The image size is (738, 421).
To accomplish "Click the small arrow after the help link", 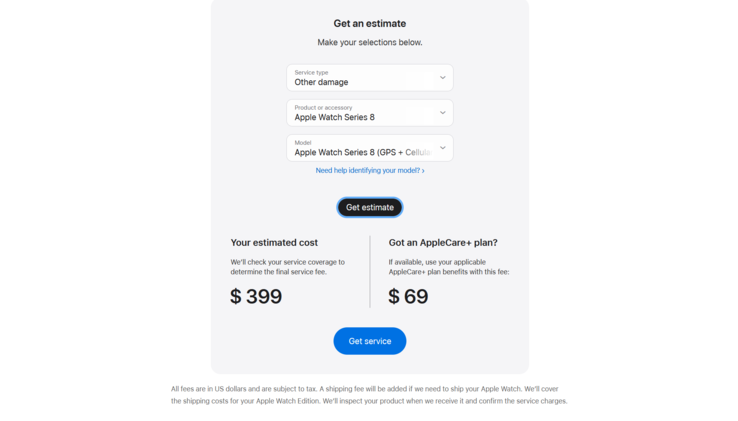I will point(423,171).
